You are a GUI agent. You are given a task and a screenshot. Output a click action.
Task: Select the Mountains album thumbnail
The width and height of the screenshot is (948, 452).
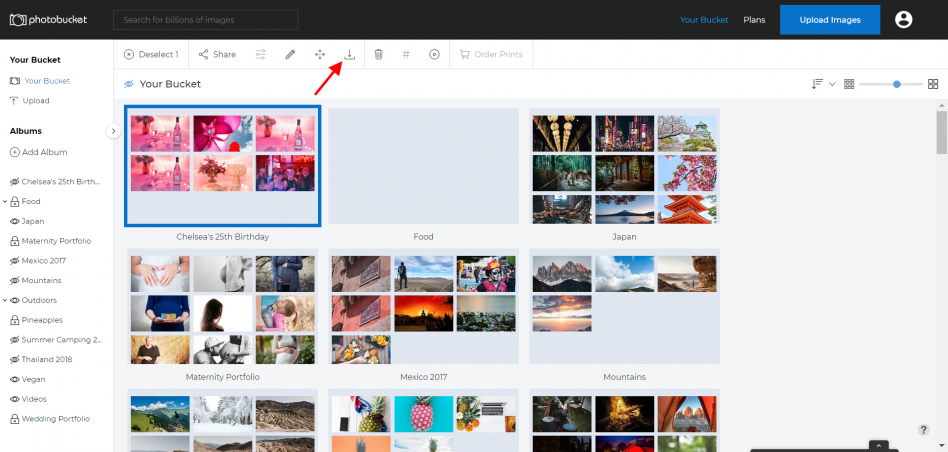point(625,306)
